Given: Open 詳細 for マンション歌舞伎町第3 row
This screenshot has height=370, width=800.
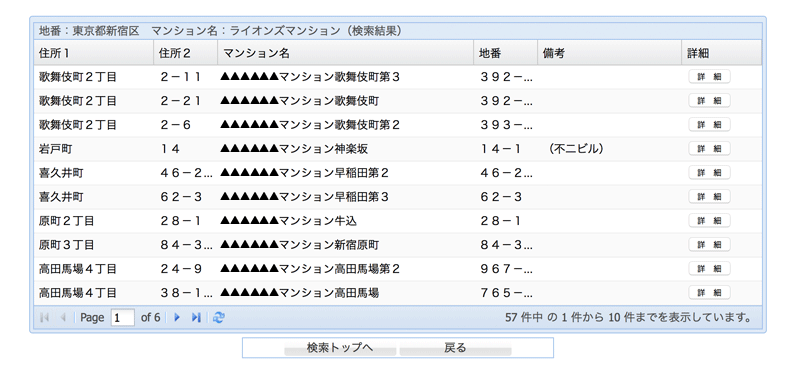Looking at the screenshot, I should point(709,77).
